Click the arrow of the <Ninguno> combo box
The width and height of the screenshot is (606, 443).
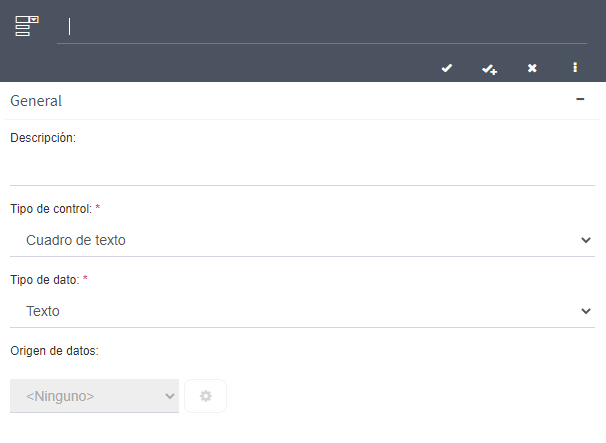point(170,396)
